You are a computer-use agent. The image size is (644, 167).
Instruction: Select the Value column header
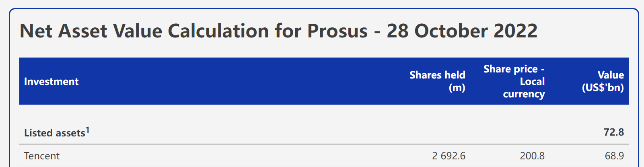(611, 75)
